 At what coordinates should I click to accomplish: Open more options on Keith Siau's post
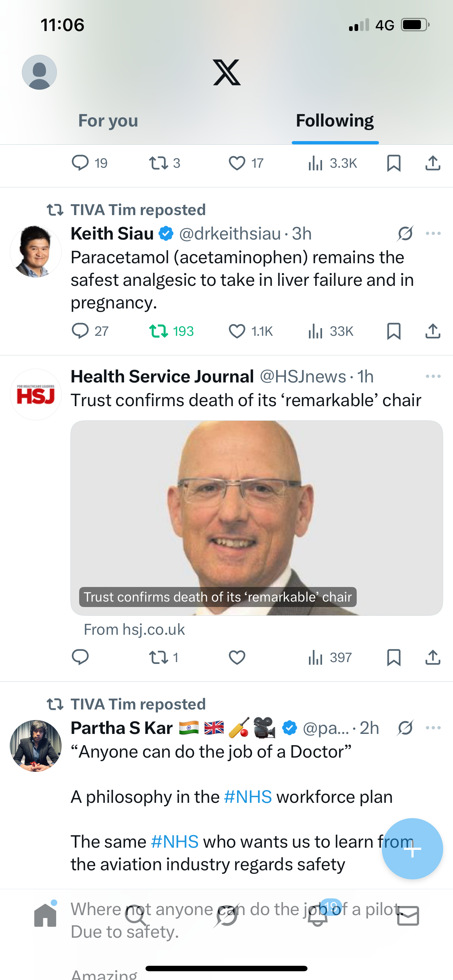tap(433, 234)
